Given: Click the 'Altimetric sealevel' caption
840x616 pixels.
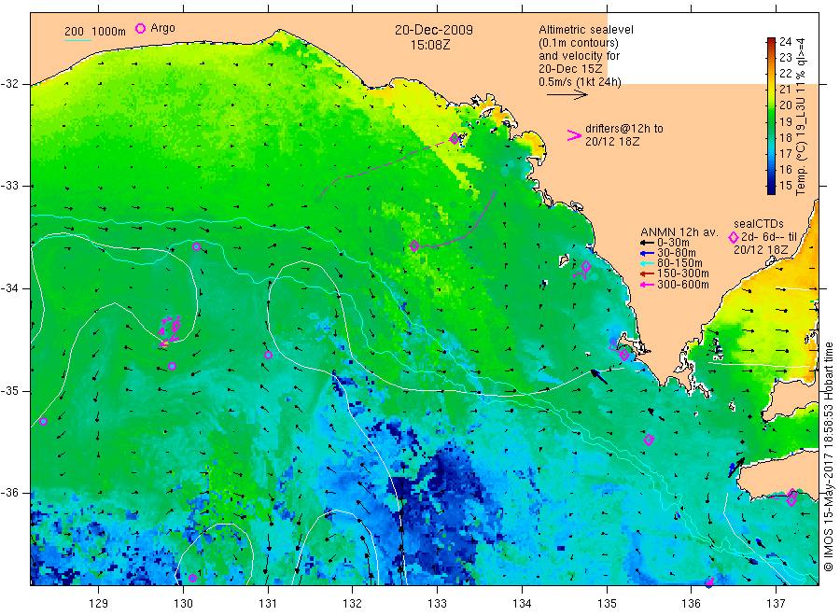Looking at the screenshot, I should pyautogui.click(x=586, y=30).
